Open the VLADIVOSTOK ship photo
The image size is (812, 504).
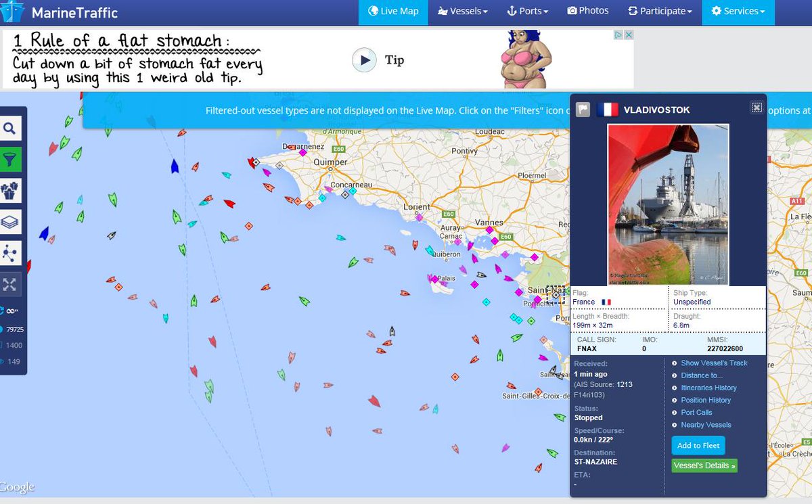(x=668, y=205)
